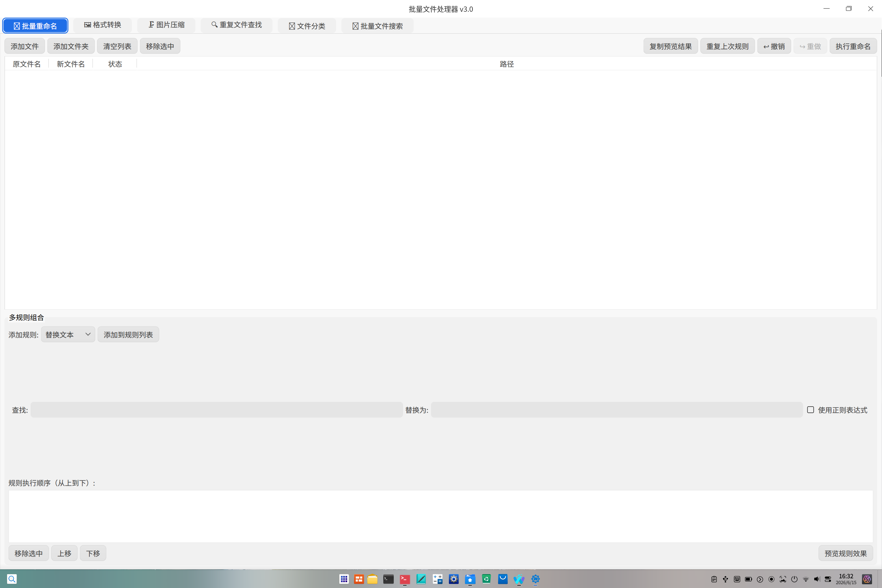Open Wi-Fi network tray icon

click(806, 579)
